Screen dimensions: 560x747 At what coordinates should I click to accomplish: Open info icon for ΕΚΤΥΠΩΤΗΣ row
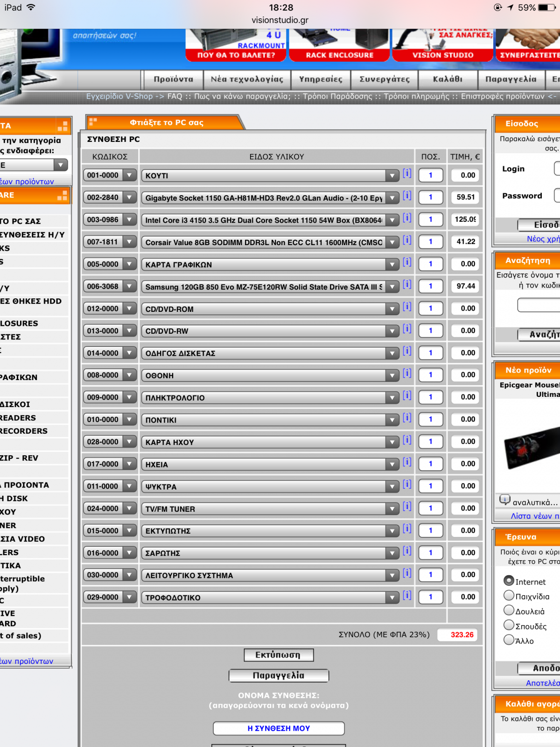407,529
